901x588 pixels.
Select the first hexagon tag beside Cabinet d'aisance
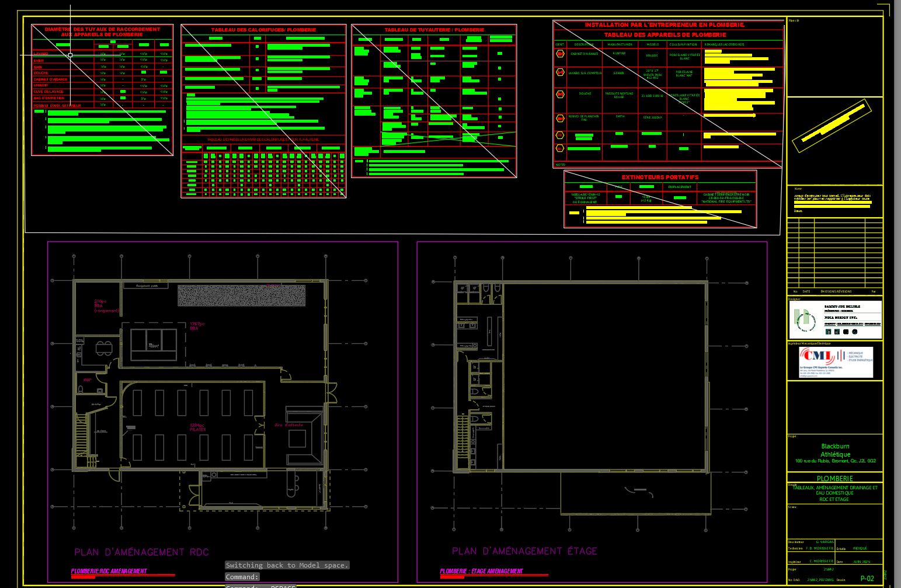[560, 54]
